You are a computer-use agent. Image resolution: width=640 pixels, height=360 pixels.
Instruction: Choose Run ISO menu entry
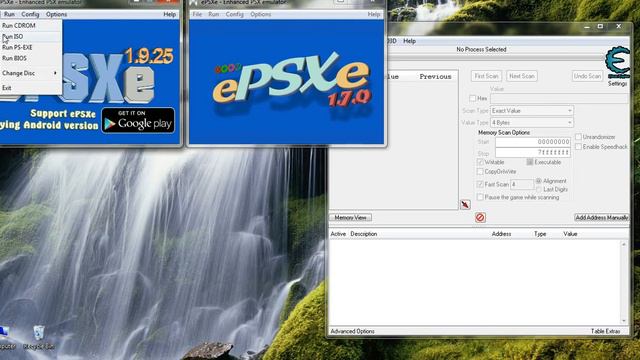click(x=13, y=36)
